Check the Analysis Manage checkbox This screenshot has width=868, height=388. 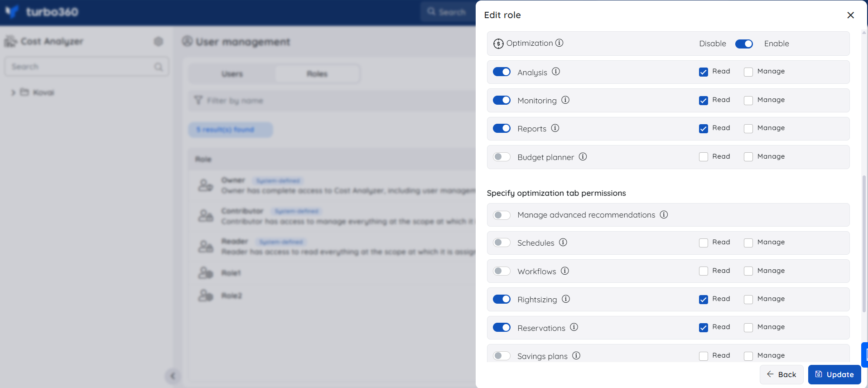pos(748,72)
